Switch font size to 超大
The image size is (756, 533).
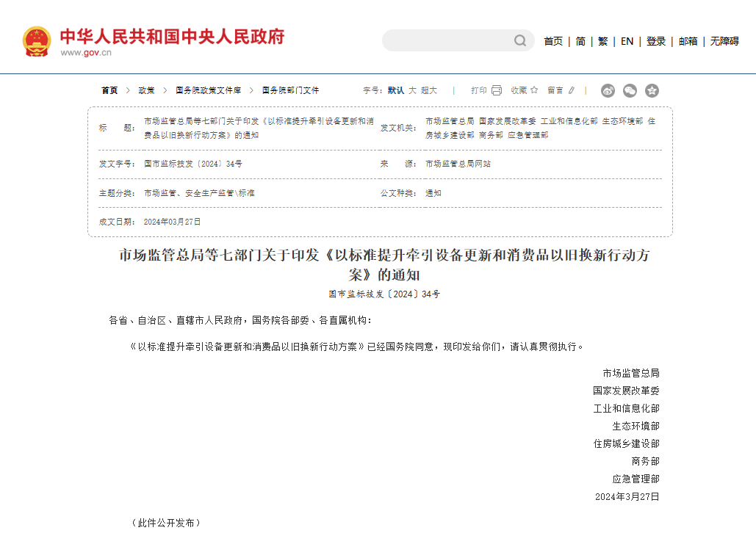click(429, 90)
